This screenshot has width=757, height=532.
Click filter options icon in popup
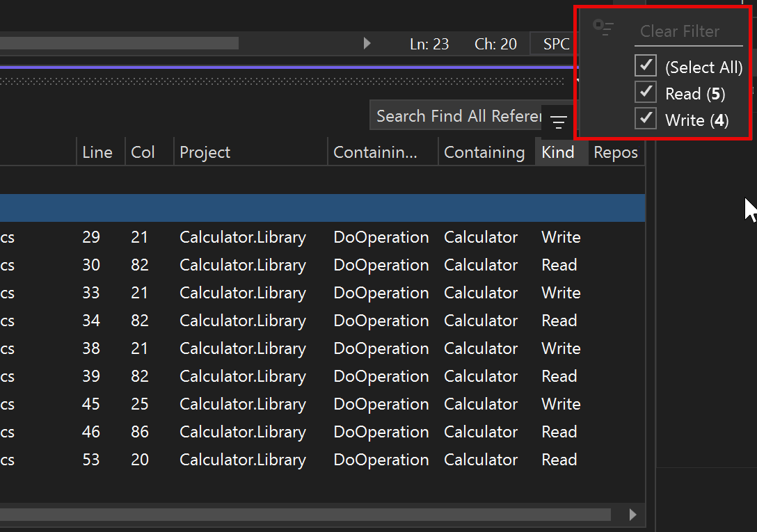tap(603, 28)
